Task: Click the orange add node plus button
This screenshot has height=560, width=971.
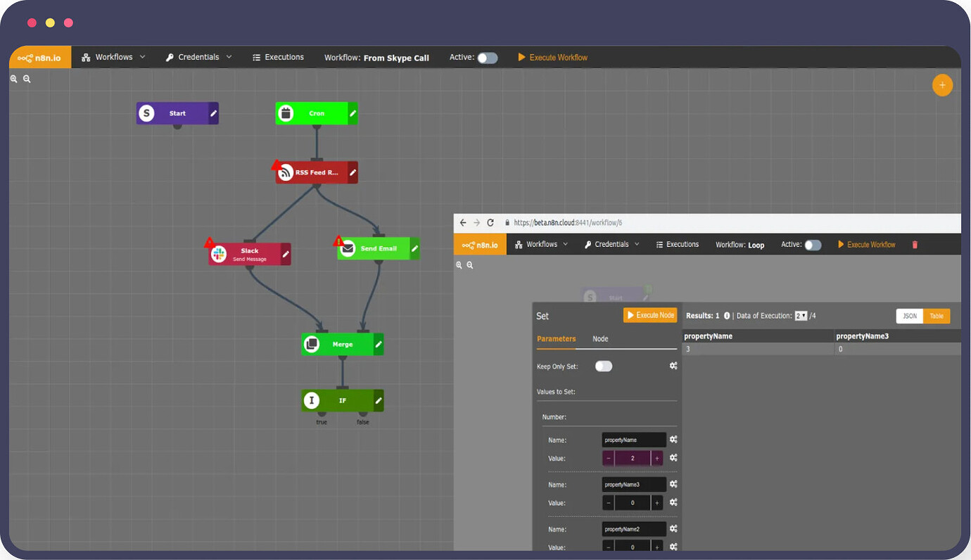Action: pyautogui.click(x=942, y=86)
